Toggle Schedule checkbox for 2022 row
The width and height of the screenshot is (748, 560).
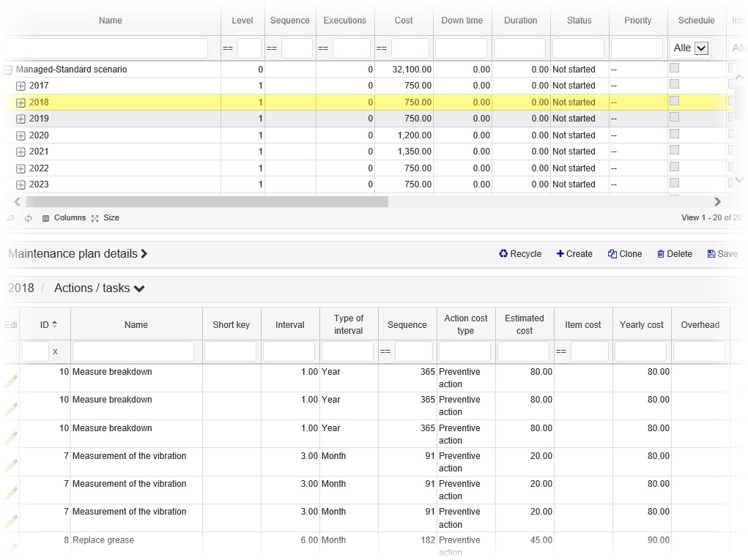point(674,167)
